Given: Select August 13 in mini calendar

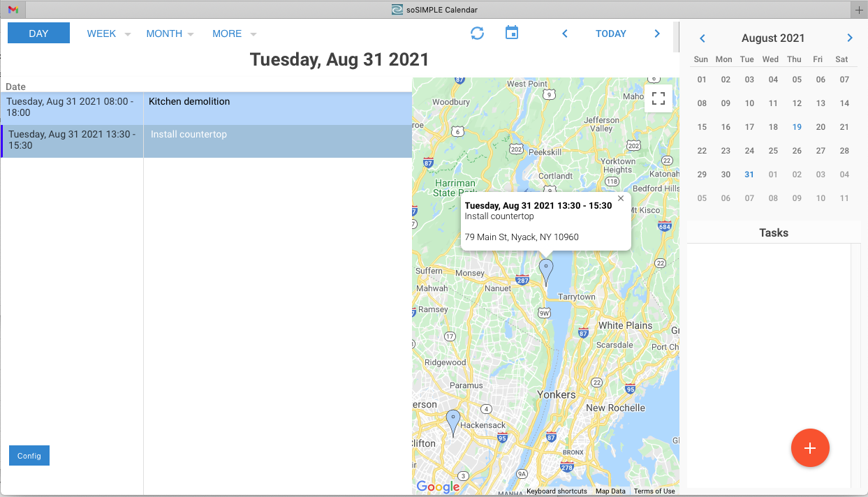Looking at the screenshot, I should (x=821, y=103).
